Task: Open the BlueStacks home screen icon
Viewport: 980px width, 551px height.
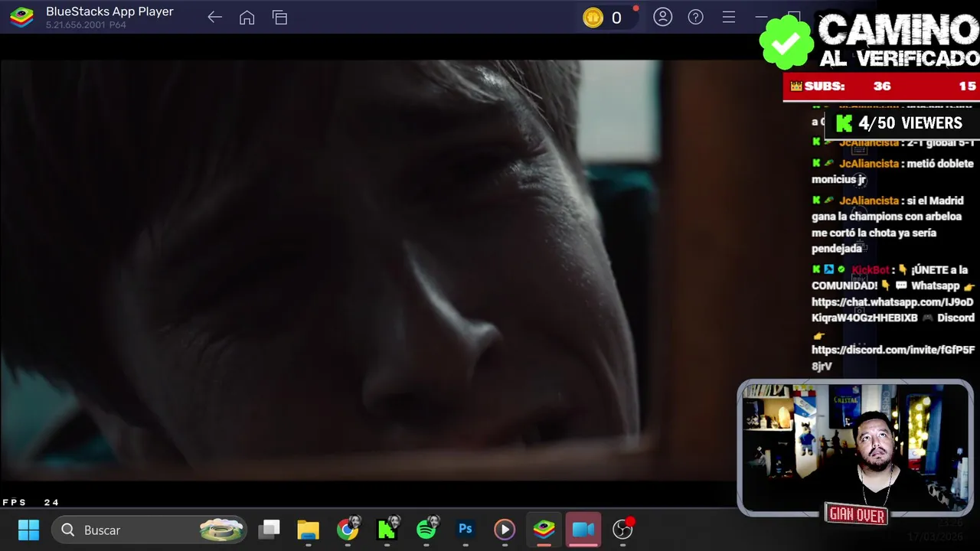Action: pos(247,18)
